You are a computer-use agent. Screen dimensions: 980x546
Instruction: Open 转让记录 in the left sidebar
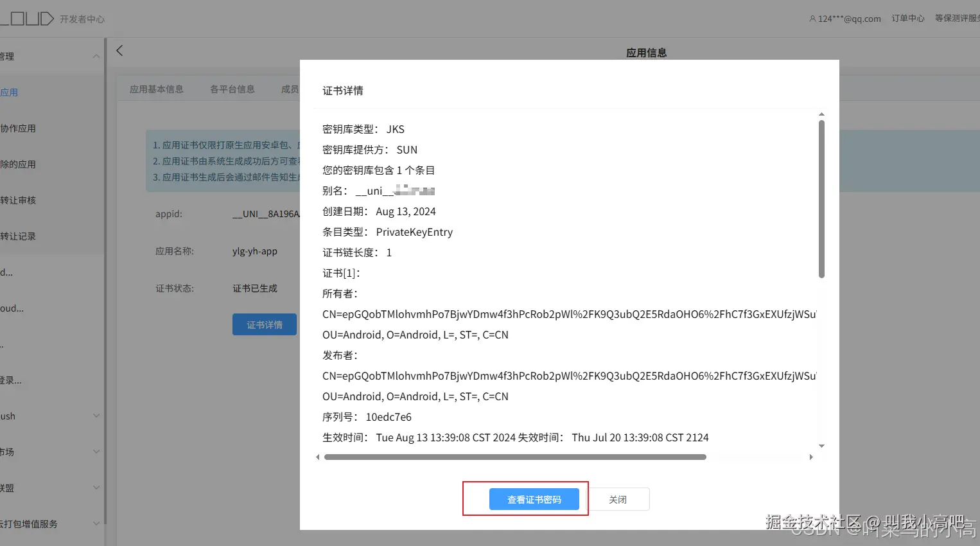click(x=18, y=236)
